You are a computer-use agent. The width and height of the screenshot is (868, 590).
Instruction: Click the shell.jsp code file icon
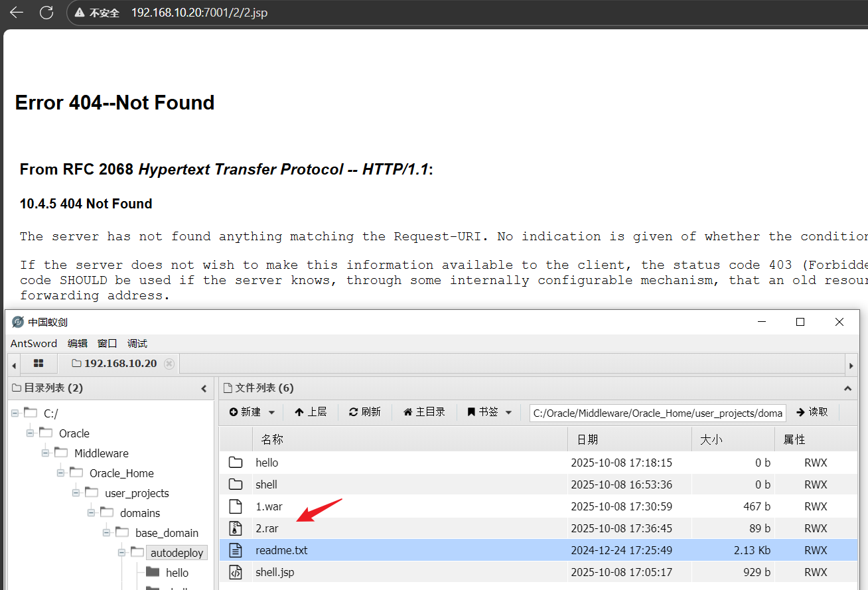coord(236,572)
